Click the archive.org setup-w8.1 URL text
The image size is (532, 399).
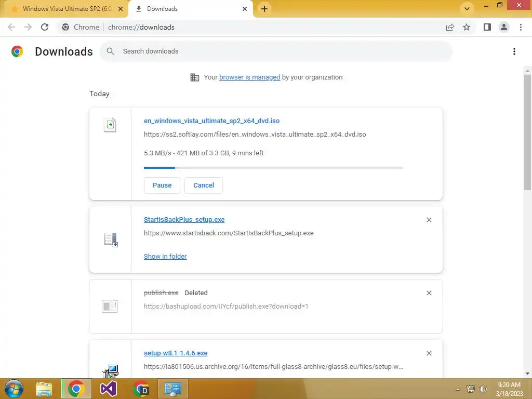point(273,367)
